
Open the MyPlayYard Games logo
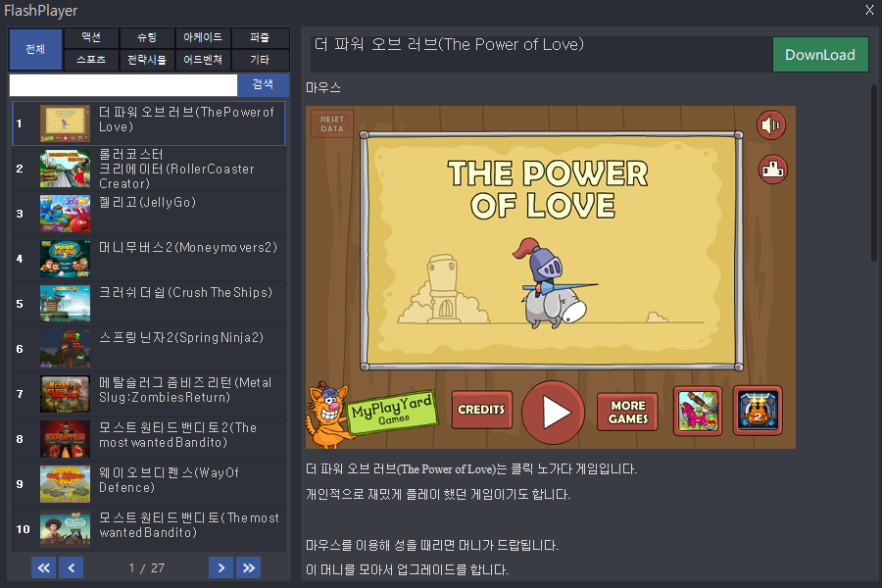tap(392, 413)
